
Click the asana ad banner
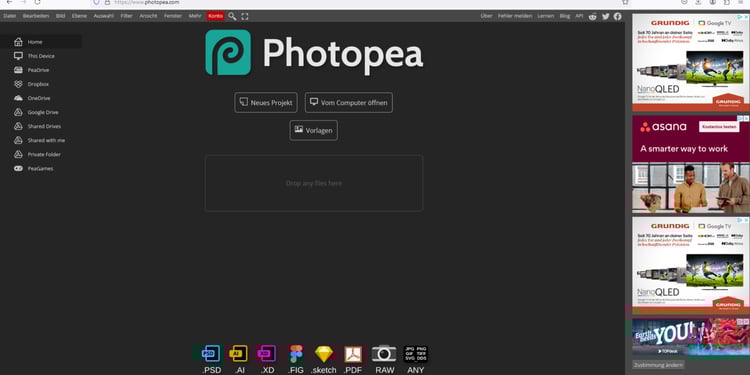click(691, 164)
